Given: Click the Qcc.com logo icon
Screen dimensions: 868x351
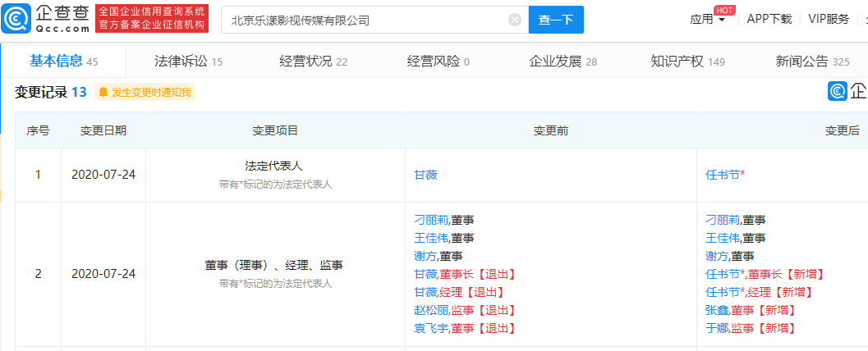Looking at the screenshot, I should (x=20, y=18).
